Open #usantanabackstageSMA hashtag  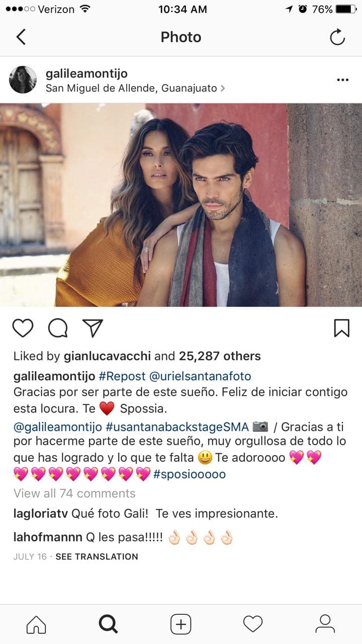click(177, 427)
